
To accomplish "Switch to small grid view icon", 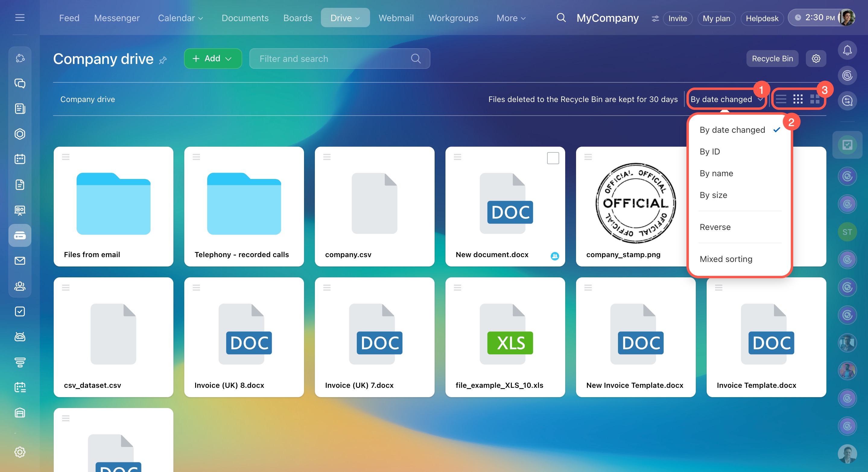I will coord(797,99).
